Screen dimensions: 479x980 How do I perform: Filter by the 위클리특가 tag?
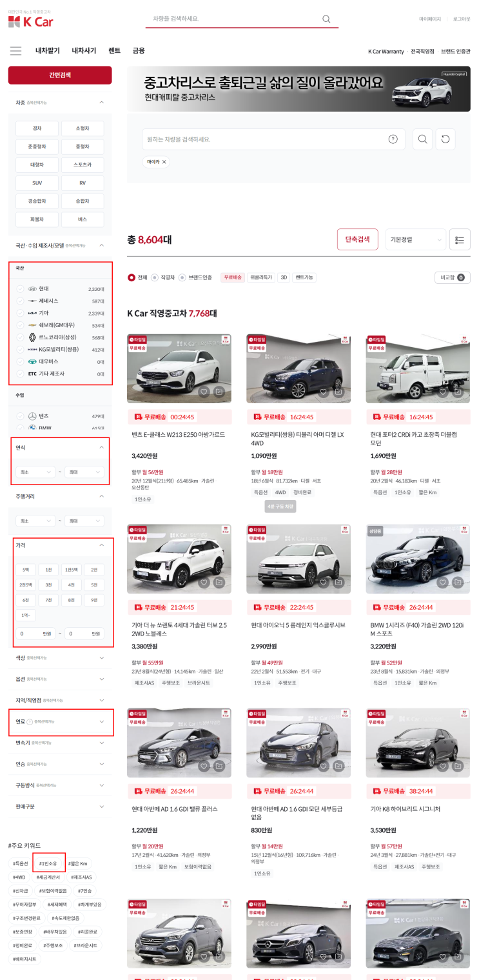click(x=261, y=277)
